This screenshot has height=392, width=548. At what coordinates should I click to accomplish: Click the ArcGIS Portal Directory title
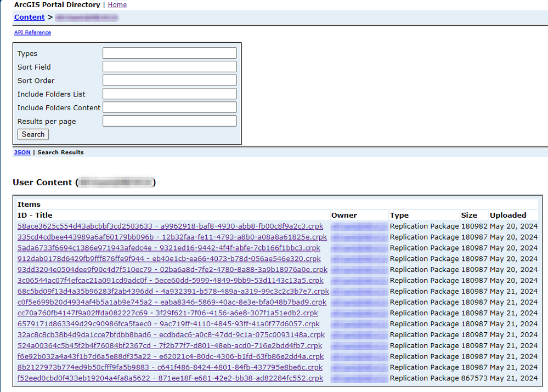(57, 5)
